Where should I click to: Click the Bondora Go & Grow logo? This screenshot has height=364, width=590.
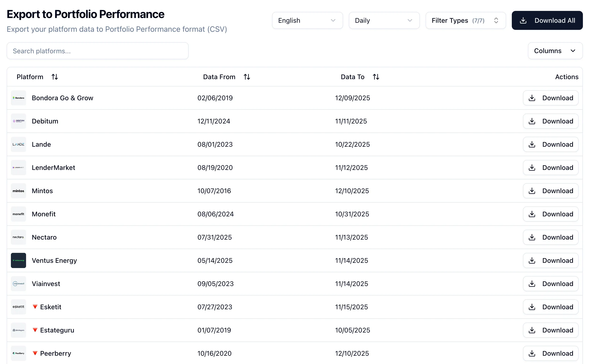pos(18,98)
